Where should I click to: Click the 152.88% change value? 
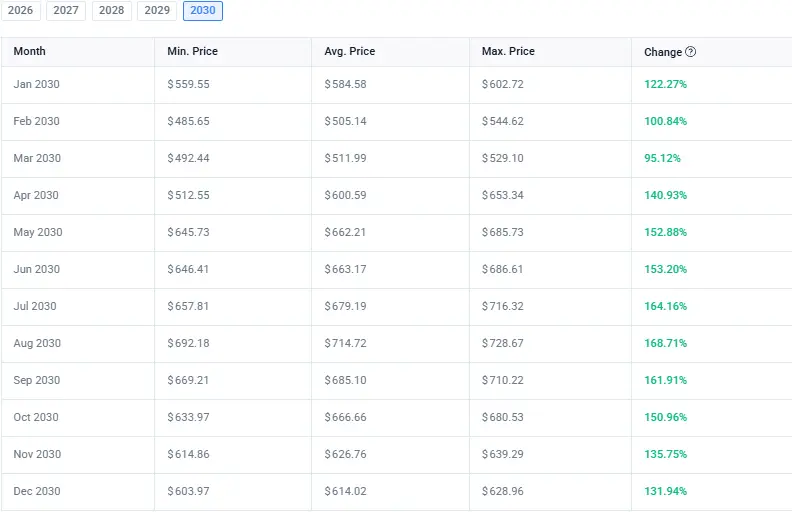point(665,232)
